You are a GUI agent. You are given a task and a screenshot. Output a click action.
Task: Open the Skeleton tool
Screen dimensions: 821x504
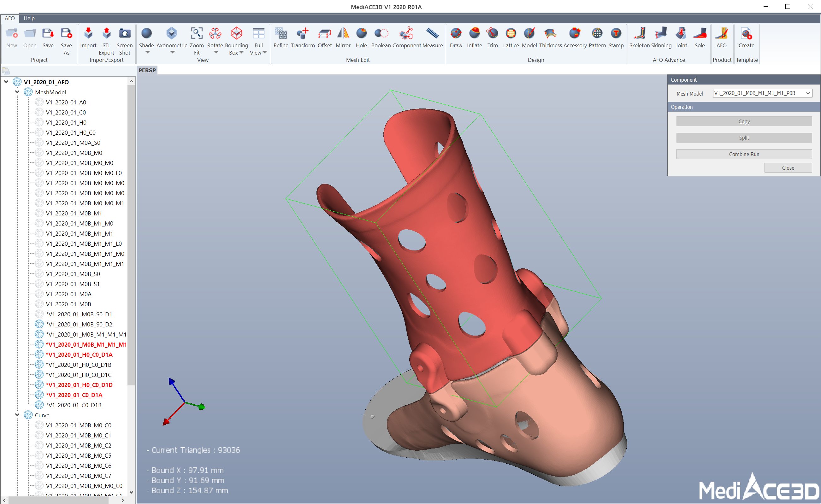pyautogui.click(x=639, y=38)
